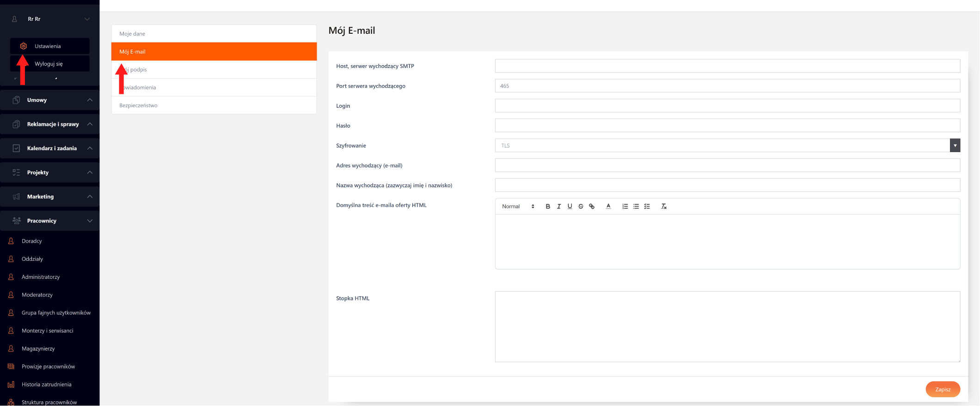Click the Zapisz button
Screen dimensions: 980x406
(x=943, y=389)
